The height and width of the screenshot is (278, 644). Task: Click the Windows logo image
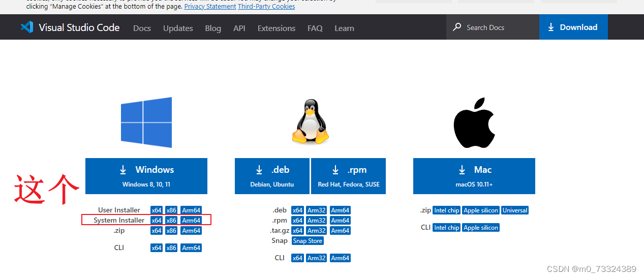(146, 122)
